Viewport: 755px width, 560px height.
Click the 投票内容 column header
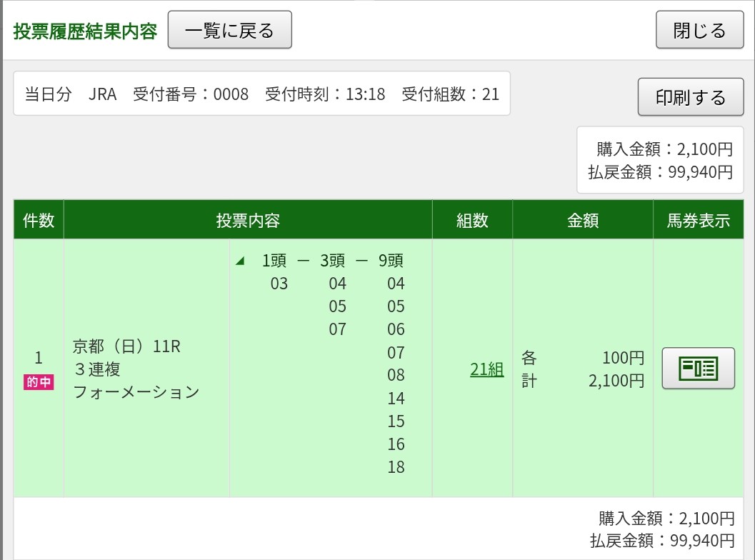[248, 220]
